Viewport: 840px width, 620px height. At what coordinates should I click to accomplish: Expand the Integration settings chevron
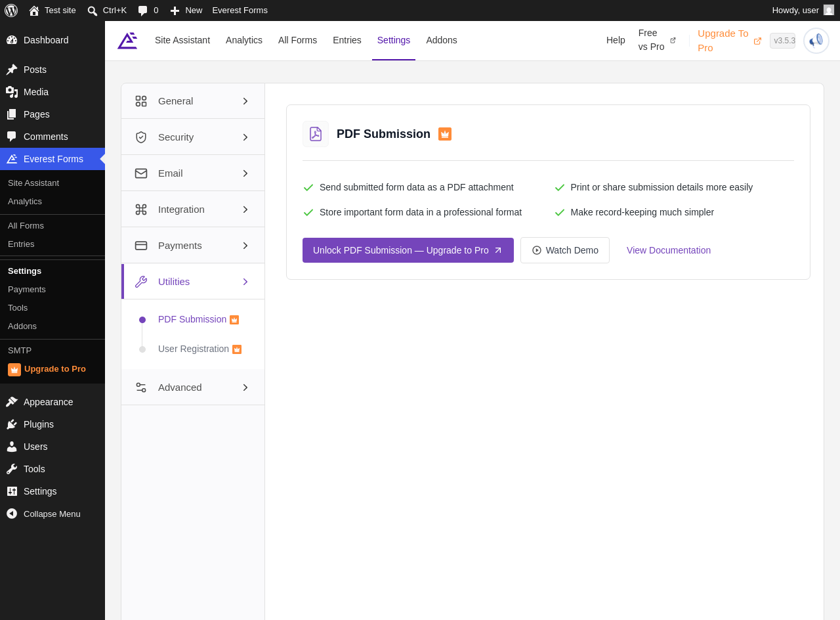coord(245,210)
